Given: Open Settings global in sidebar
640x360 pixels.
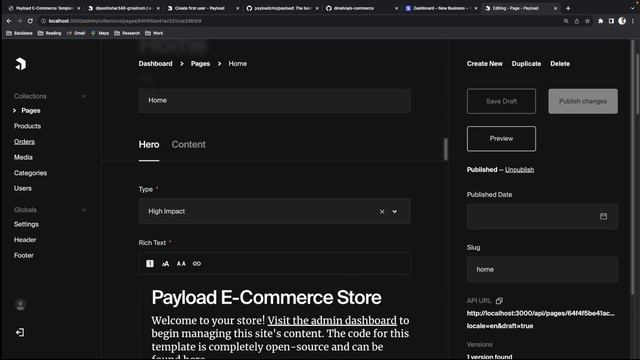Looking at the screenshot, I should click(26, 224).
